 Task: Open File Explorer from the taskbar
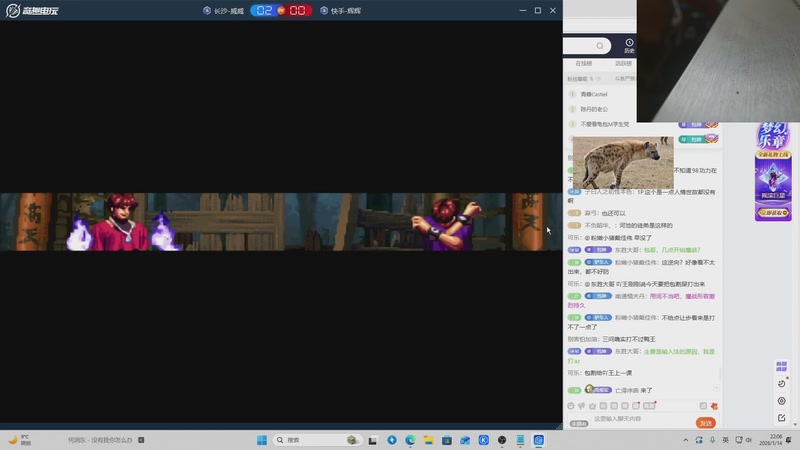[429, 440]
